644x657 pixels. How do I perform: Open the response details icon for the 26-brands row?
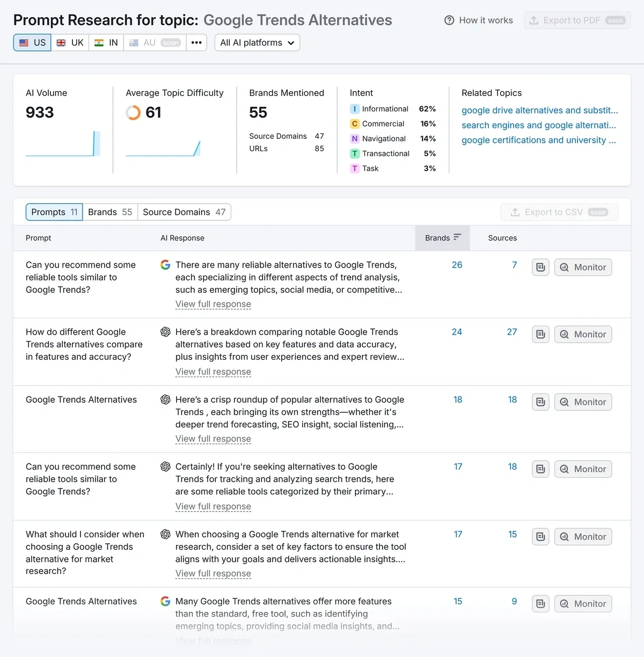[540, 267]
